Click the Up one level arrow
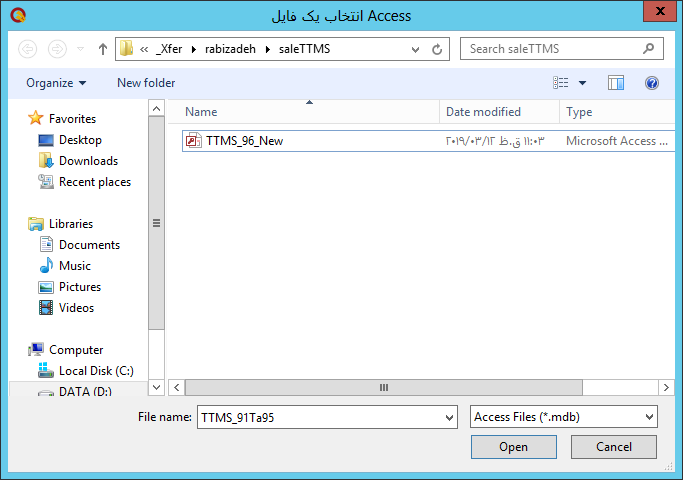Screen dimensions: 683x480 tap(103, 48)
